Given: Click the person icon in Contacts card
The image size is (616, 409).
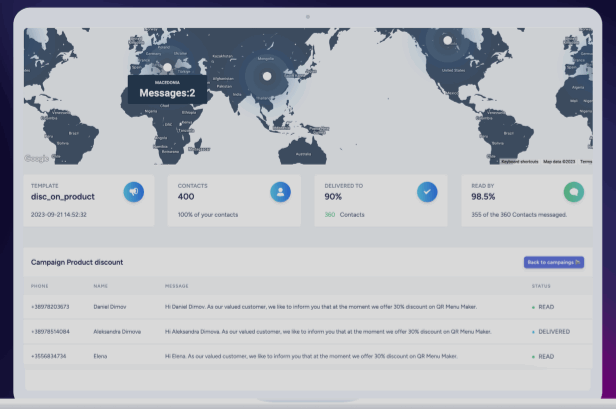Looking at the screenshot, I should click(x=280, y=192).
